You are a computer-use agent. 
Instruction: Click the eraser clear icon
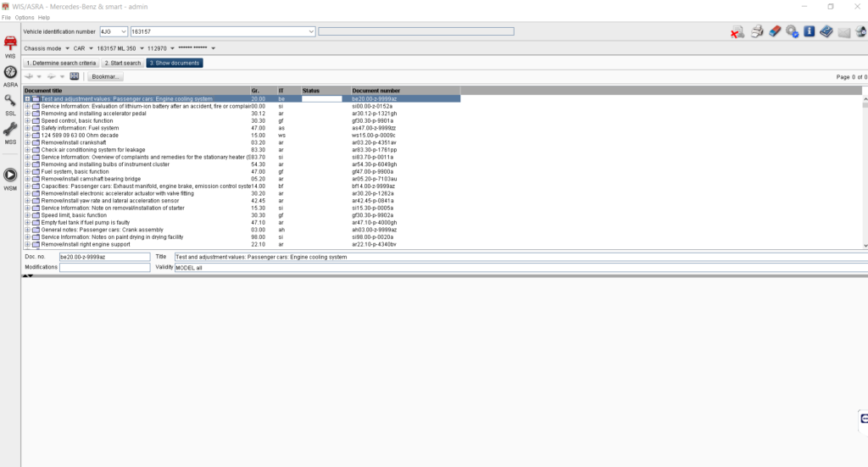tap(775, 31)
